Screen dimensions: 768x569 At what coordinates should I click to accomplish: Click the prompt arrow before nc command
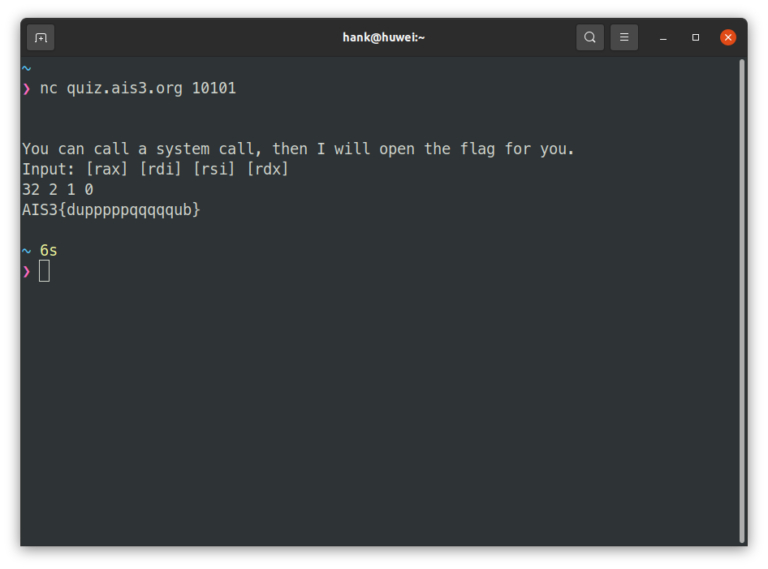point(27,89)
